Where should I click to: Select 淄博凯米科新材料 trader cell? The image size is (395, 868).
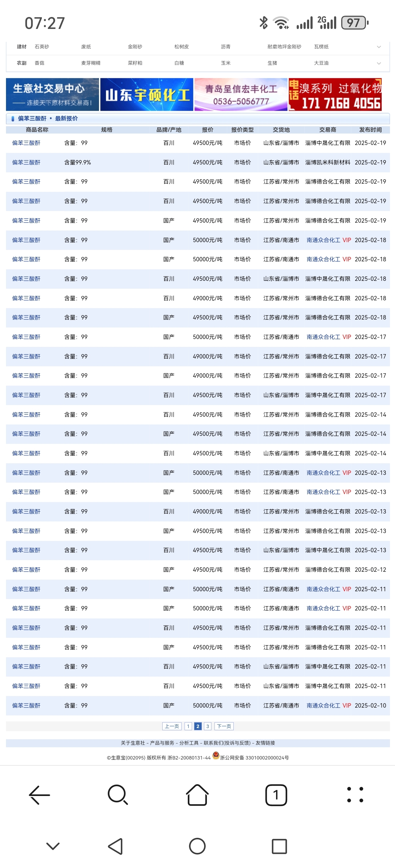(x=328, y=162)
